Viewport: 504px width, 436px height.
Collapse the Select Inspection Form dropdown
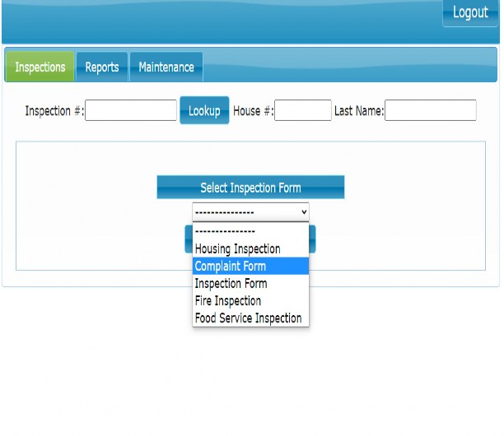tap(250, 212)
